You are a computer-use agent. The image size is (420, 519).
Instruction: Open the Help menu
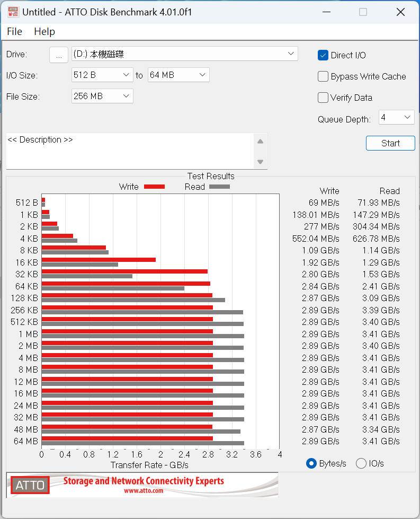[44, 32]
